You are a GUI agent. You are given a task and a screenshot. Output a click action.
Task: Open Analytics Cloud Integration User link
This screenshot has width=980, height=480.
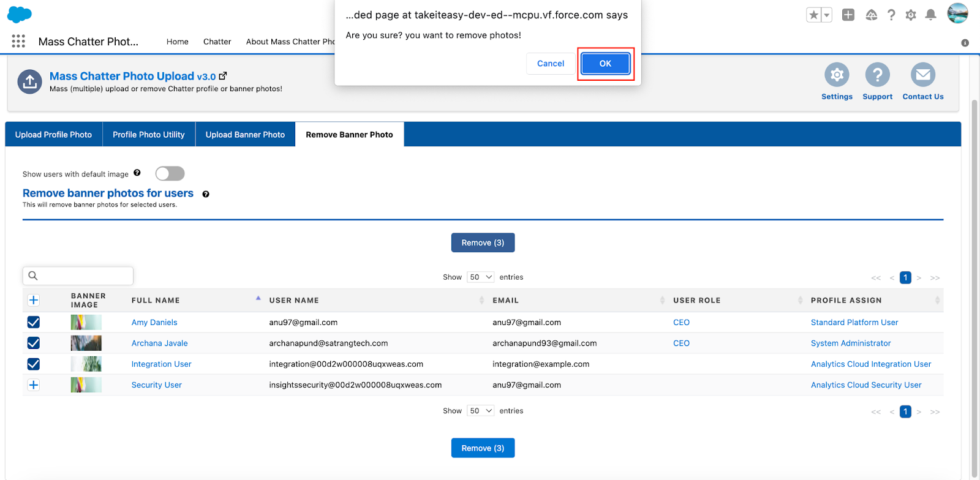[x=871, y=364]
